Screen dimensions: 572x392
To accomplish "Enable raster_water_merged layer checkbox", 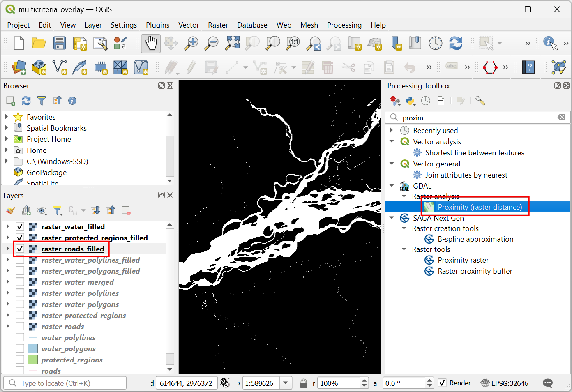I will pyautogui.click(x=20, y=282).
